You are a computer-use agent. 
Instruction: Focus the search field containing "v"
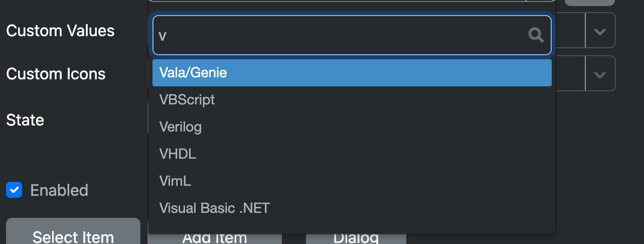352,35
